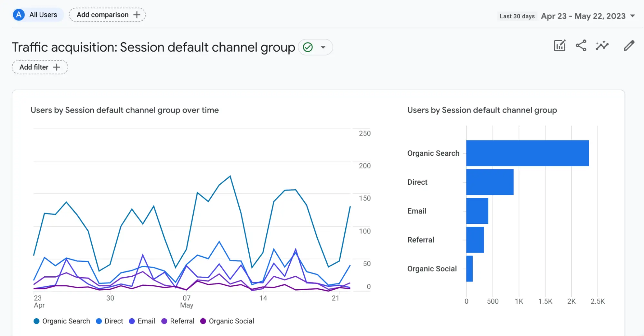644x336 pixels.
Task: Click the Referral legend color dot
Action: point(164,321)
